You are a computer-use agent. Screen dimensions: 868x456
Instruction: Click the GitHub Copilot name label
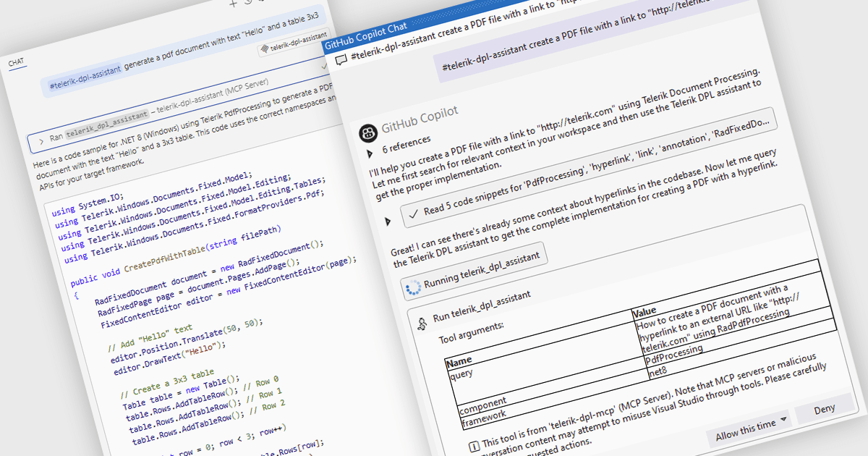pos(420,120)
